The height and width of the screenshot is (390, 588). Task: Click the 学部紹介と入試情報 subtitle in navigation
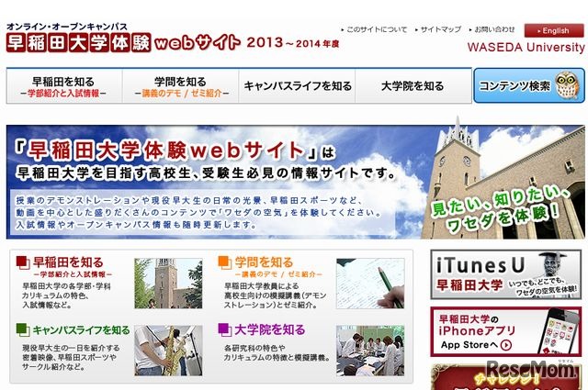pos(63,94)
